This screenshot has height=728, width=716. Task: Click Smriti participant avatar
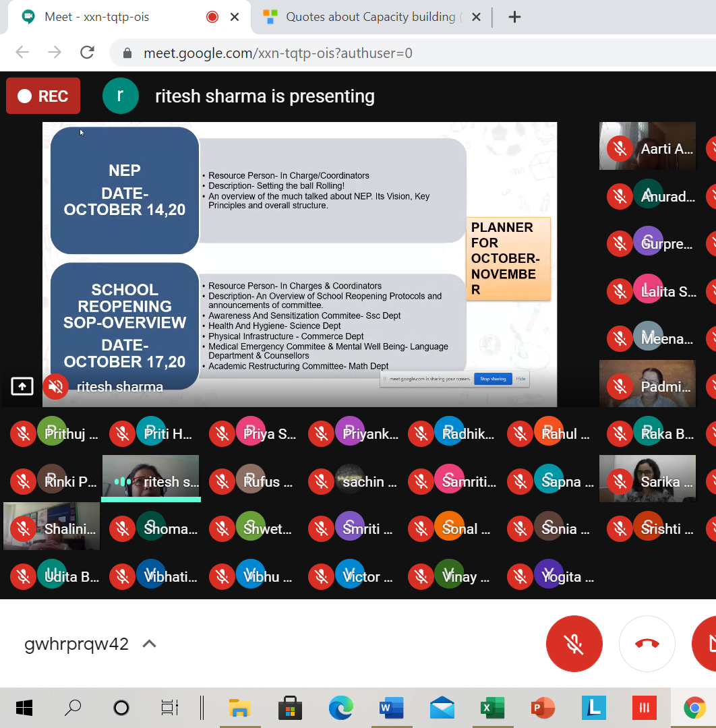tap(350, 526)
